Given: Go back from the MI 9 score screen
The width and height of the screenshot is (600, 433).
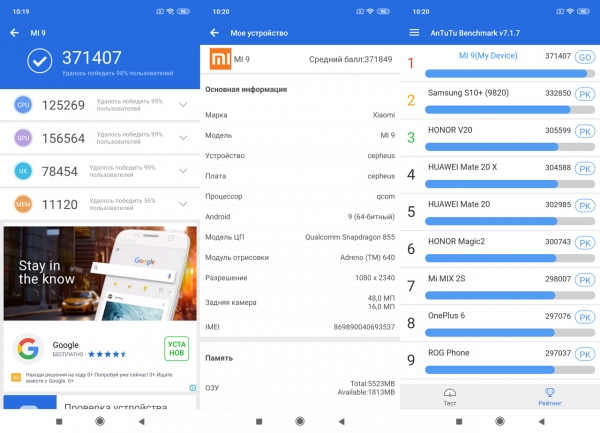Looking at the screenshot, I should pos(15,33).
